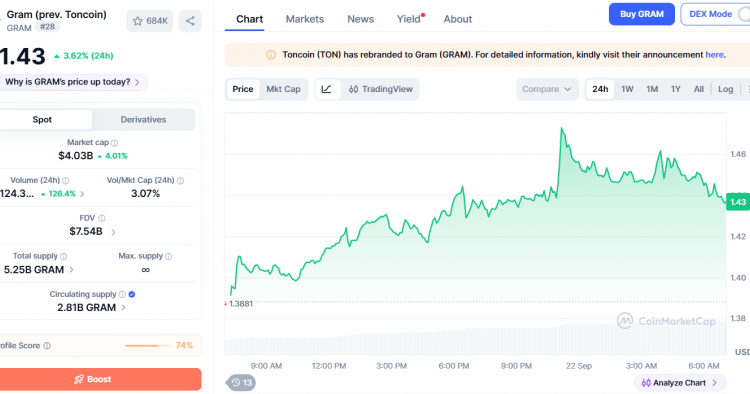The width and height of the screenshot is (750, 394).
Task: Click the 22 Sep marker on time axis
Action: [579, 366]
